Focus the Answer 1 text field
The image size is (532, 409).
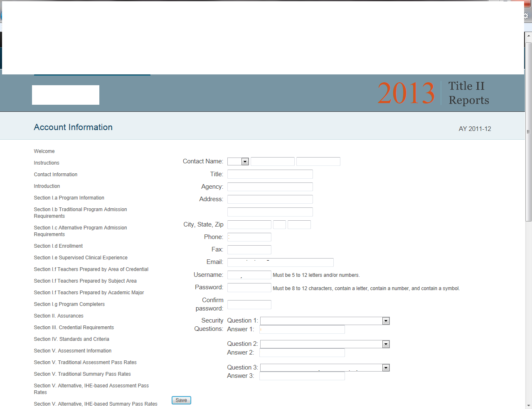pyautogui.click(x=302, y=330)
